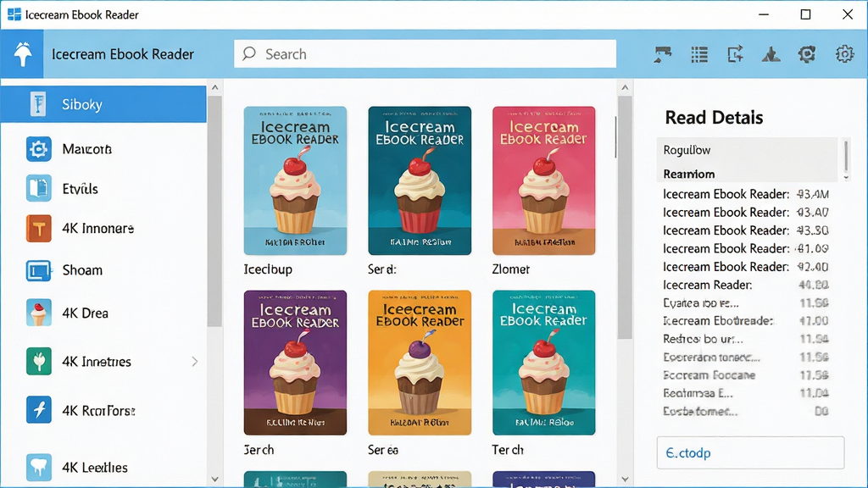This screenshot has width=868, height=488.
Task: Open the pink Zlomet book cover
Action: 543,180
